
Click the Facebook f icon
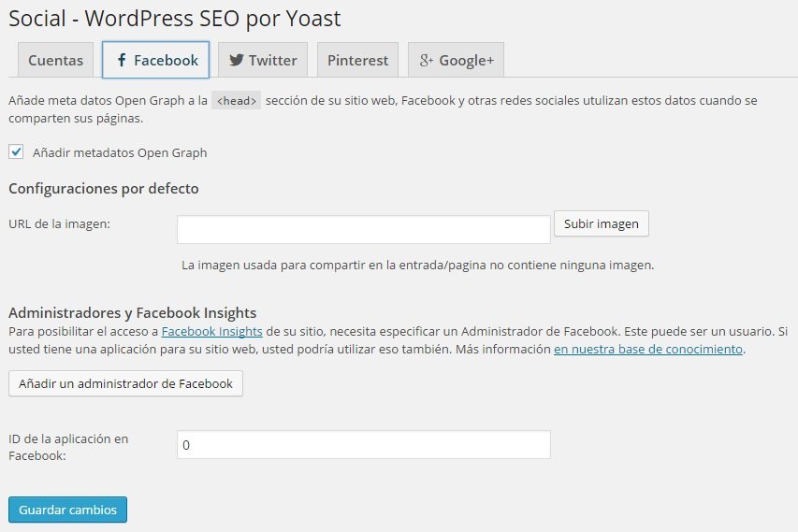click(x=122, y=60)
